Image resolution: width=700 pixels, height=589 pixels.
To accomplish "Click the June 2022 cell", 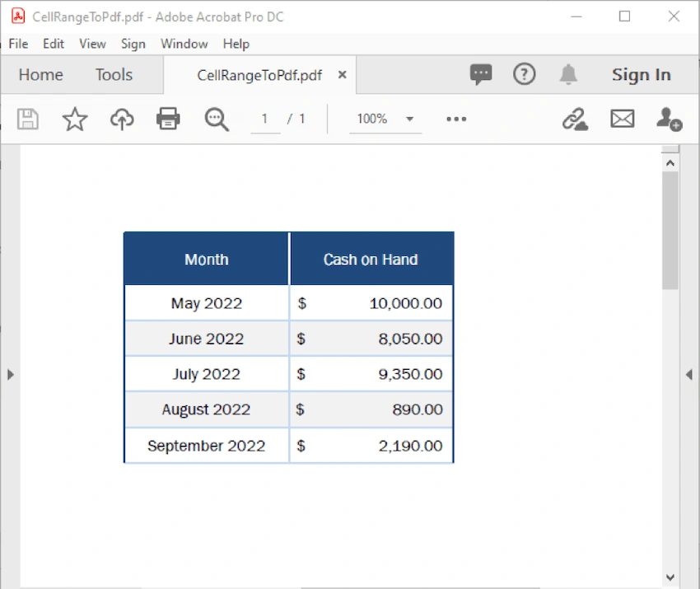I will tap(206, 339).
